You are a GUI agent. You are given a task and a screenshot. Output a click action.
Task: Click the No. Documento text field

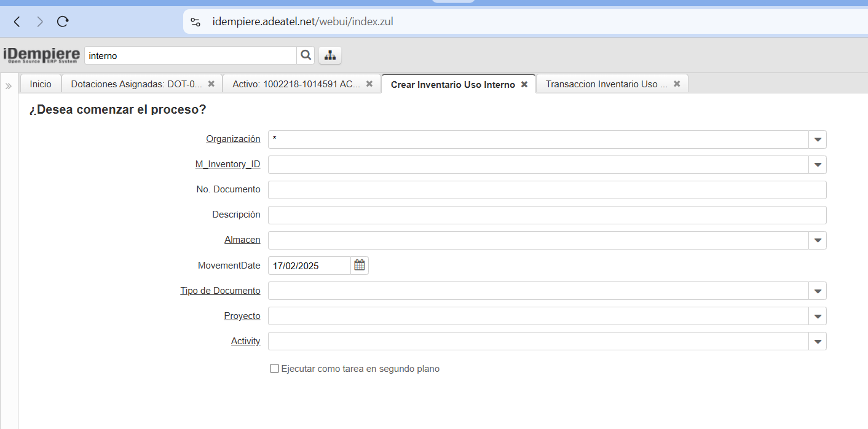[546, 190]
